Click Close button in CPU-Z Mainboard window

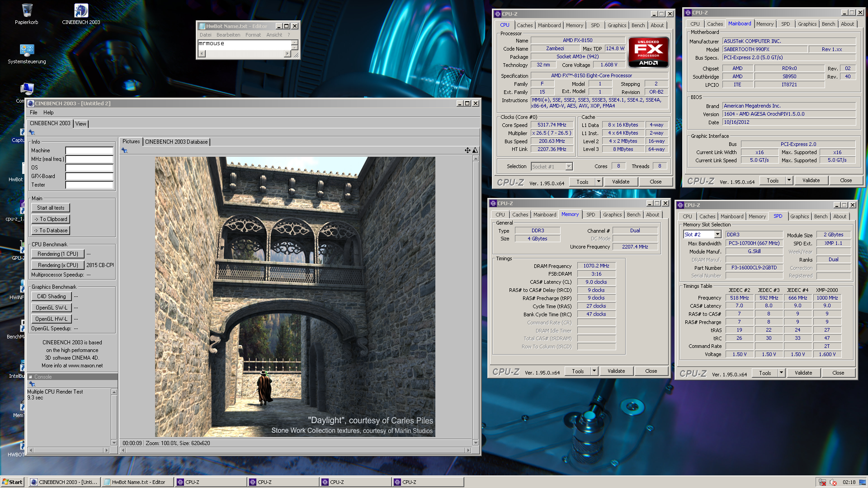coord(846,180)
